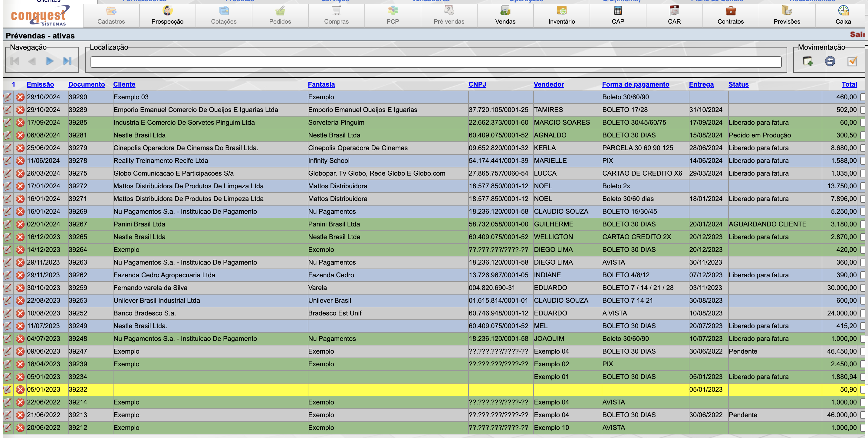Click the Localização search field
Viewport: 868px width, 442px height.
tap(436, 62)
